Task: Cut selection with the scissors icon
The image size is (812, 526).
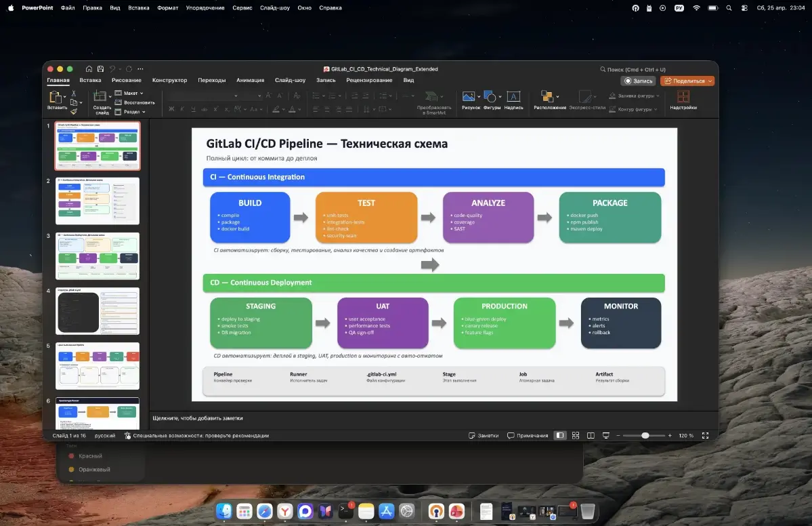Action: tap(74, 94)
